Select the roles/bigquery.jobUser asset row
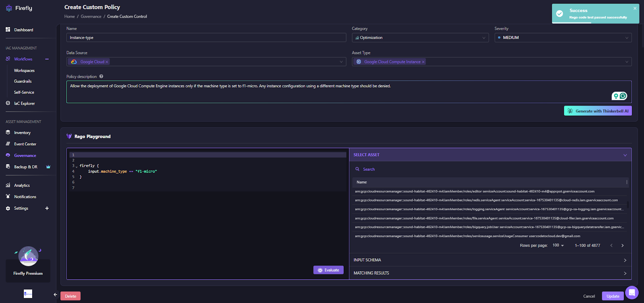This screenshot has height=303, width=644. coord(490,227)
